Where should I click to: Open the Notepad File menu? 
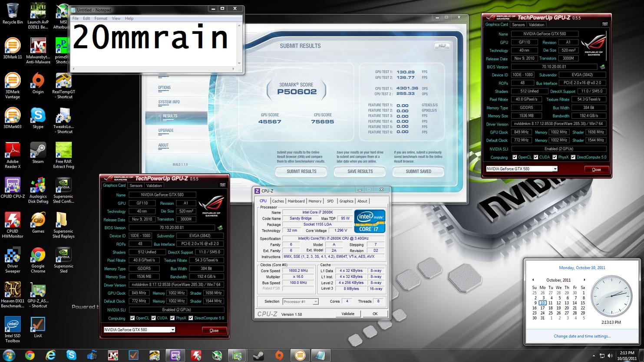(76, 18)
